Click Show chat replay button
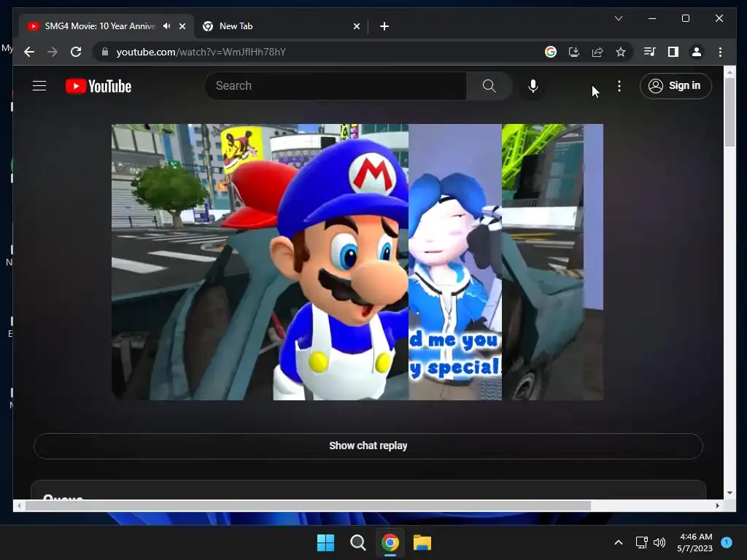The height and width of the screenshot is (560, 747). tap(368, 446)
